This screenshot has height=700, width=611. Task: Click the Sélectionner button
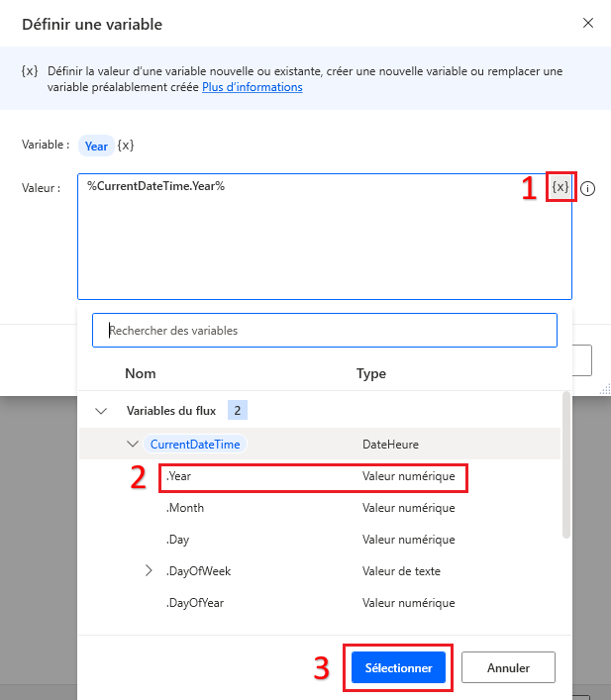pyautogui.click(x=398, y=667)
